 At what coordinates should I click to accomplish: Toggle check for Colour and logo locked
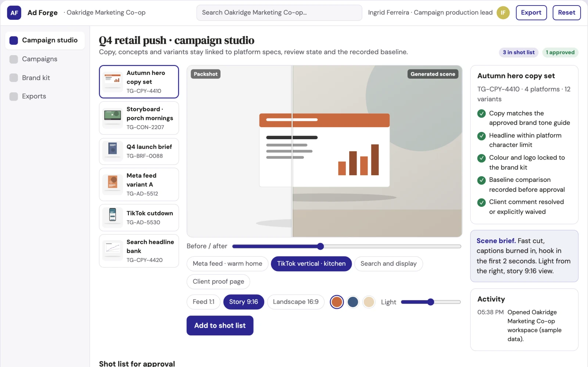481,158
